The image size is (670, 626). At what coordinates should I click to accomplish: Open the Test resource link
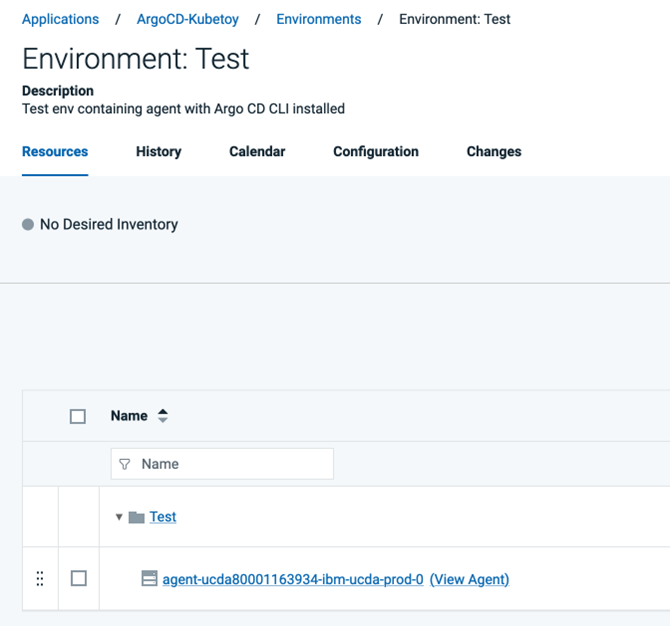(x=163, y=517)
